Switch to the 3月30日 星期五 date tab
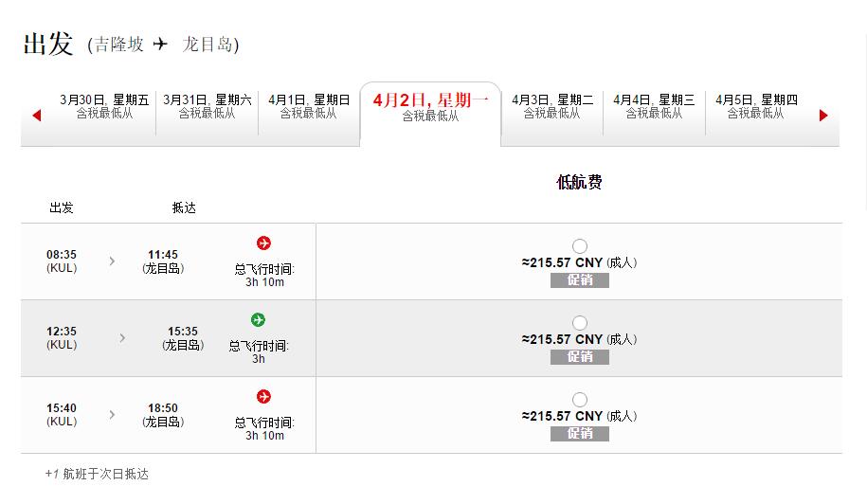 [104, 106]
